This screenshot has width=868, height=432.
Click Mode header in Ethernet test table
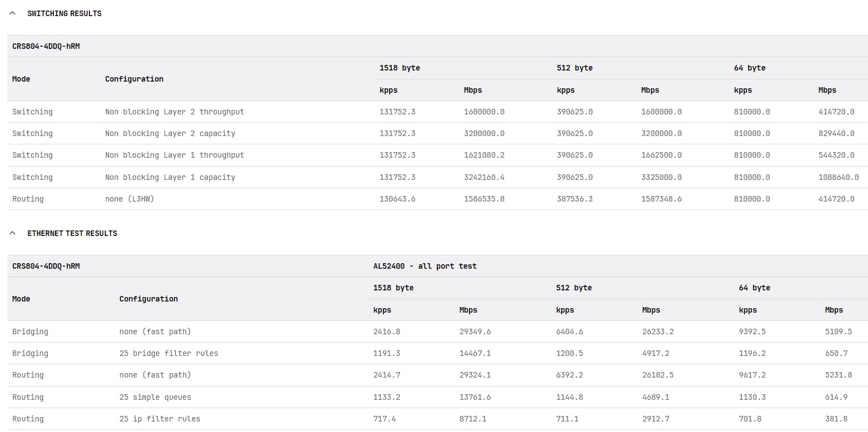coord(21,299)
